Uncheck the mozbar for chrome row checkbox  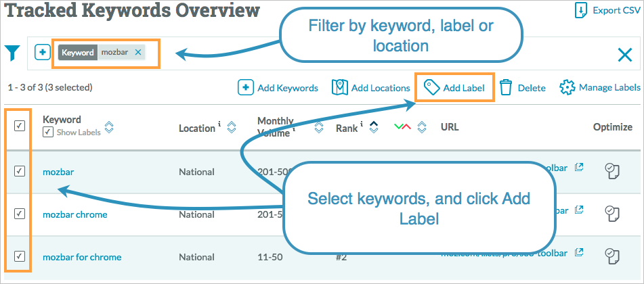click(x=20, y=256)
